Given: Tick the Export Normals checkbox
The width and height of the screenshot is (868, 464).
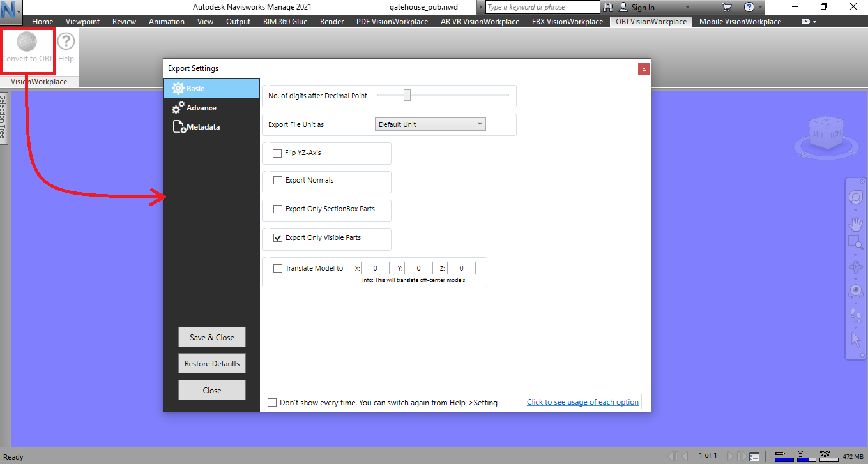Looking at the screenshot, I should [x=278, y=181].
